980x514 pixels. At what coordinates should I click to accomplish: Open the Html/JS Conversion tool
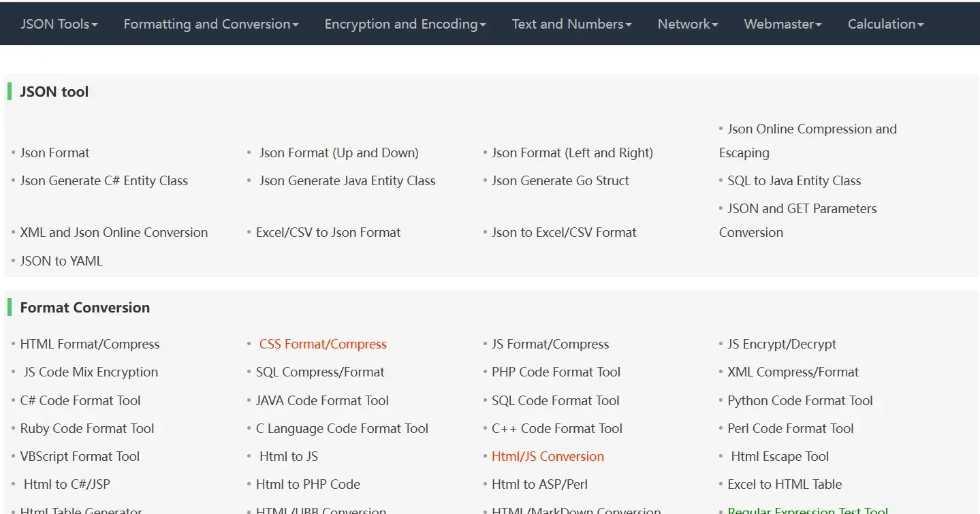548,456
